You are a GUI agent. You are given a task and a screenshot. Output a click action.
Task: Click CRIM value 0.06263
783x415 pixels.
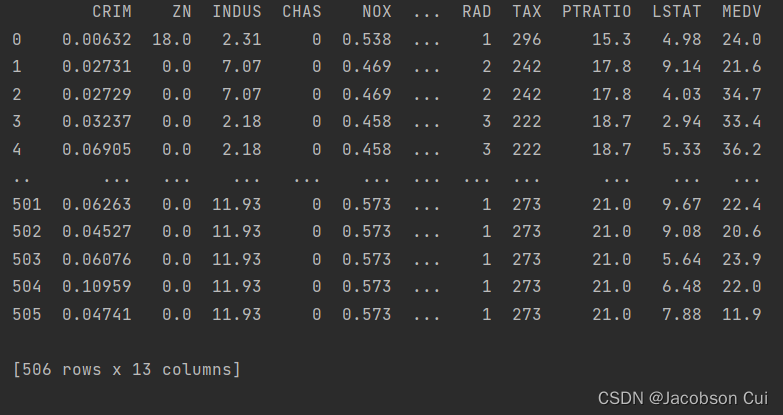coord(97,204)
